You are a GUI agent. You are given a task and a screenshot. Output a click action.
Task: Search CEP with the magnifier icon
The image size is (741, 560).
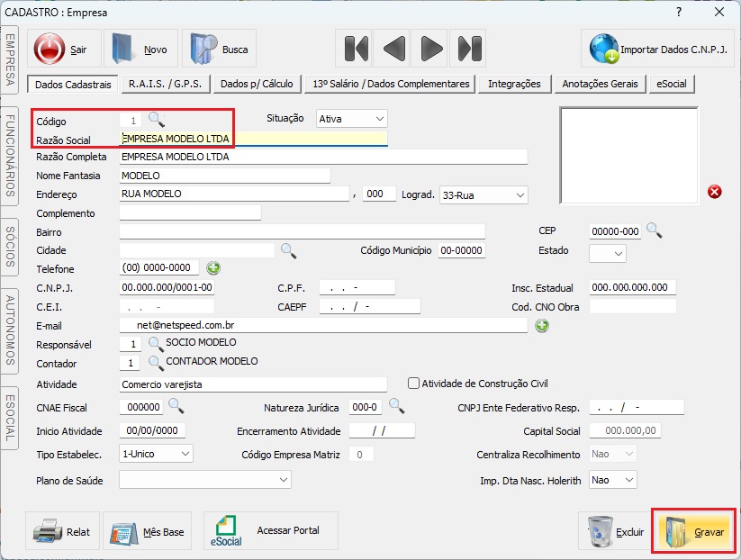coord(654,230)
